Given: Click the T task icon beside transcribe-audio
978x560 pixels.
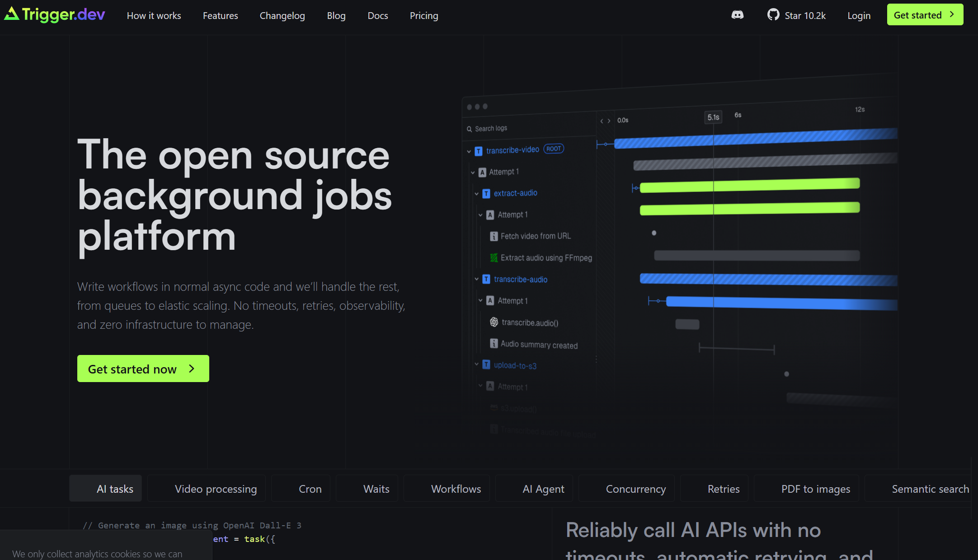Looking at the screenshot, I should tap(486, 279).
